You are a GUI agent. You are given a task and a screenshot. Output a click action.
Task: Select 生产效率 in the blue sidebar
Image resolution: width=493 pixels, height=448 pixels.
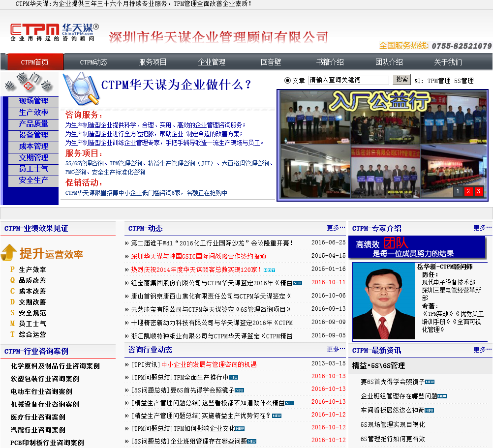pyautogui.click(x=33, y=113)
